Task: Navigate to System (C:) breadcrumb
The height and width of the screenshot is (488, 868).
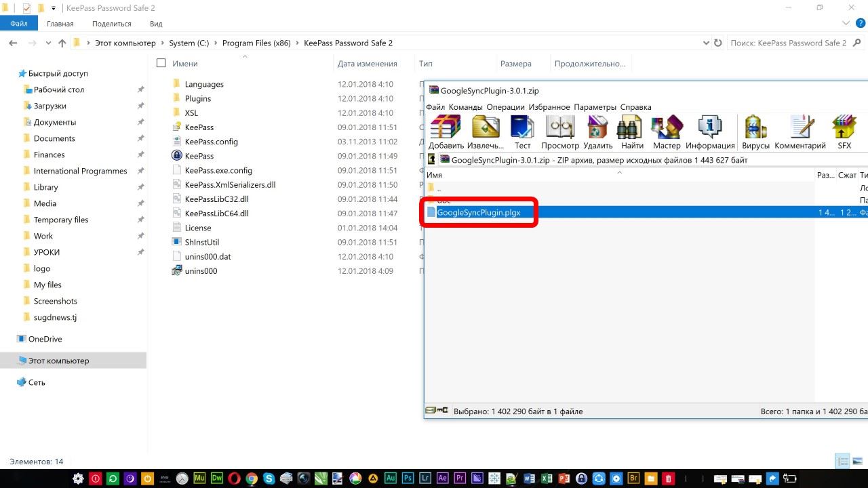Action: point(189,43)
